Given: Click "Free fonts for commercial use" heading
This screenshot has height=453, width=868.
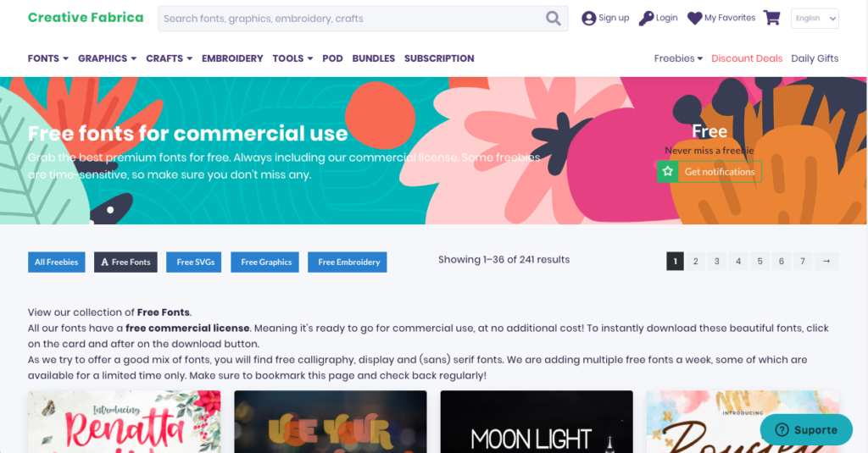Looking at the screenshot, I should pyautogui.click(x=187, y=133).
